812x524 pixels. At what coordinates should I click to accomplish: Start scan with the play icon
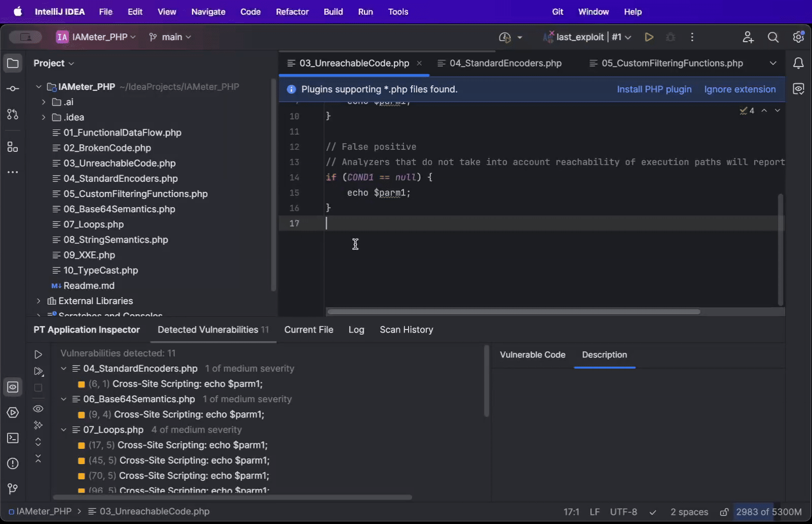point(38,355)
